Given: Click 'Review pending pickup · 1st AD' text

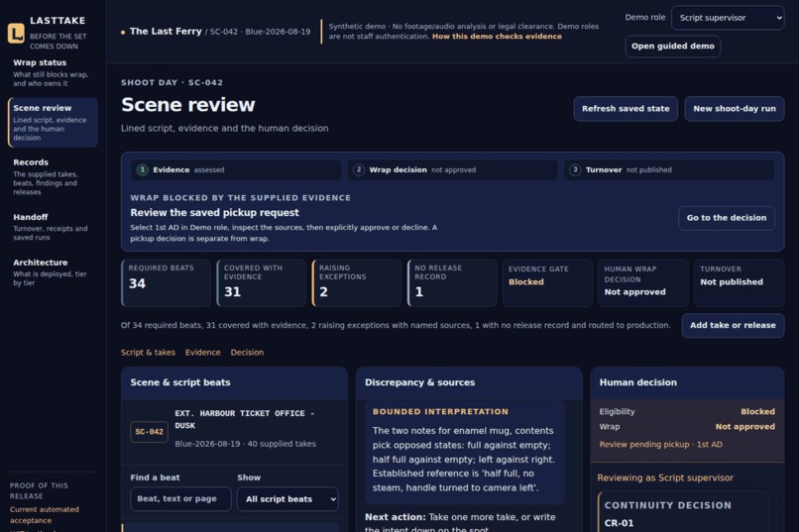Looking at the screenshot, I should 660,445.
